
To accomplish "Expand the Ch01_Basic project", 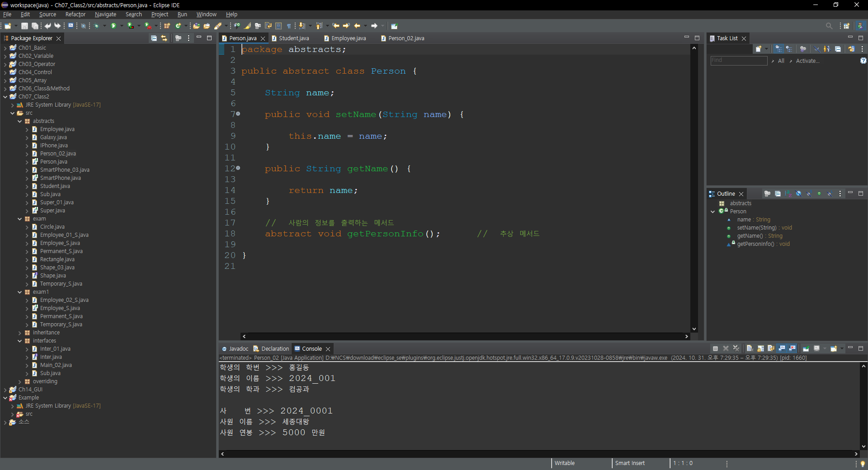I will point(5,48).
